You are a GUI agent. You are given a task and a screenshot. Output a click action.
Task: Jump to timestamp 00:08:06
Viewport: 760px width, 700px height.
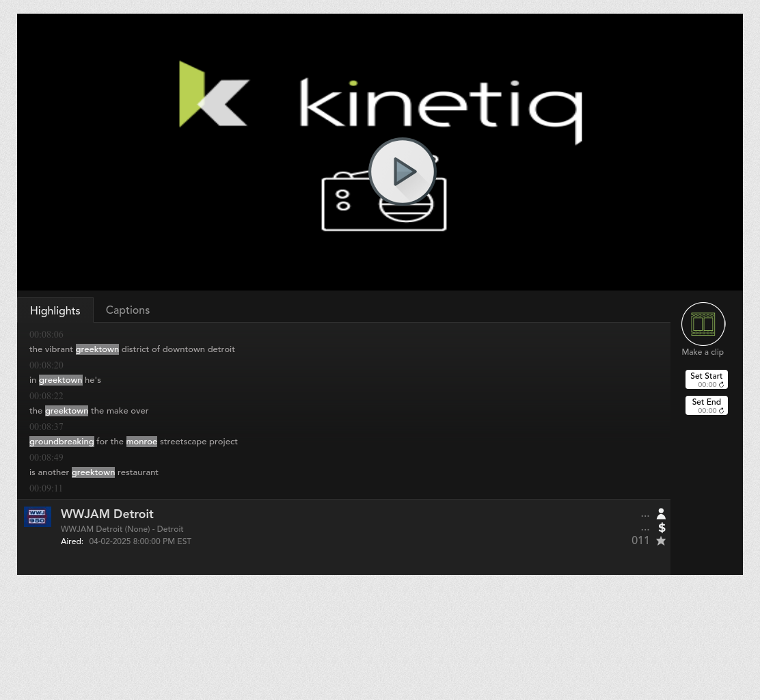[46, 334]
